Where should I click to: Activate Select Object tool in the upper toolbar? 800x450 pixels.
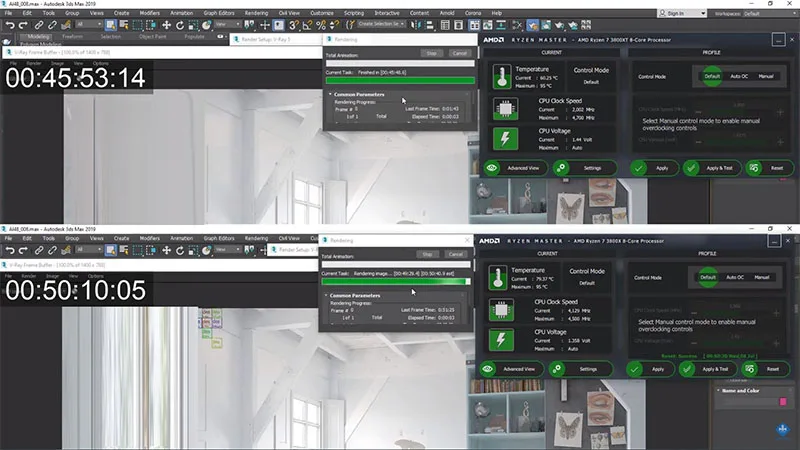(111, 24)
